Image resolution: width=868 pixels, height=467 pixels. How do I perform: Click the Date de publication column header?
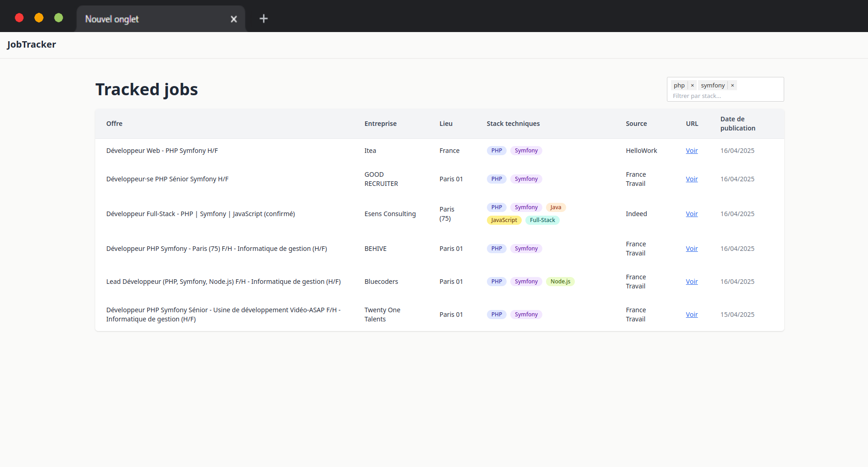pyautogui.click(x=737, y=124)
